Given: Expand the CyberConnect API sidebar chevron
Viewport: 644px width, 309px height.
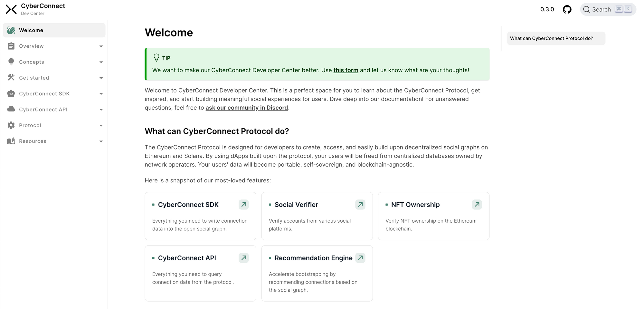Looking at the screenshot, I should click(x=101, y=110).
